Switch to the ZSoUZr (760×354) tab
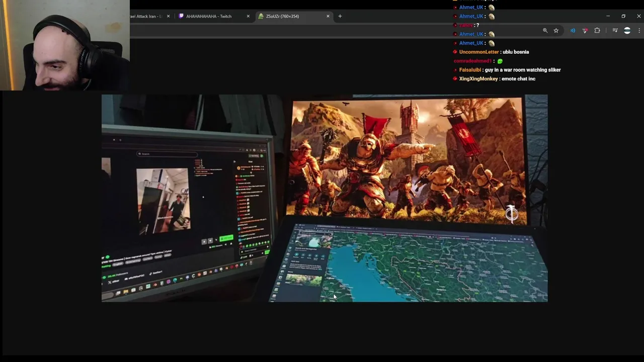 click(x=293, y=16)
